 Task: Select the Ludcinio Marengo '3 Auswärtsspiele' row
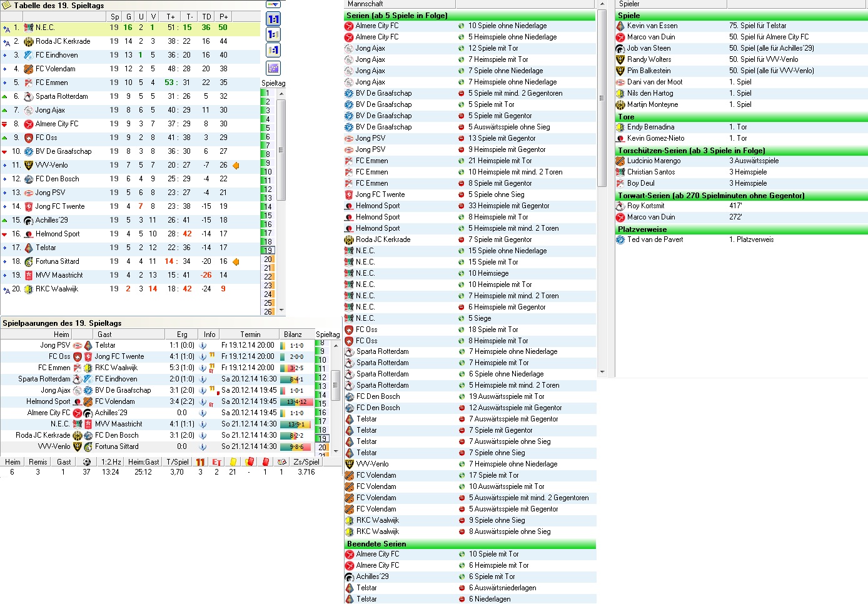click(741, 161)
